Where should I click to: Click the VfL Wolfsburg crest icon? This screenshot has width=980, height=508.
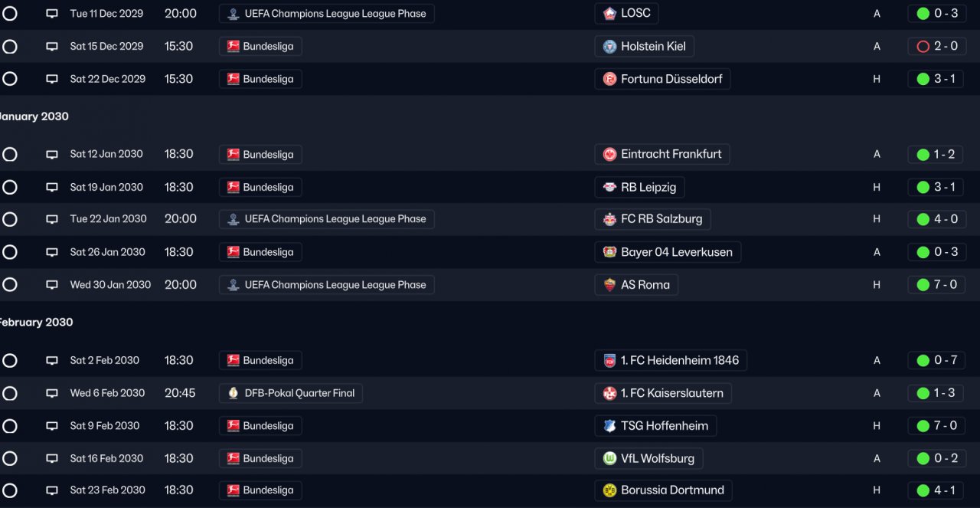coord(609,458)
